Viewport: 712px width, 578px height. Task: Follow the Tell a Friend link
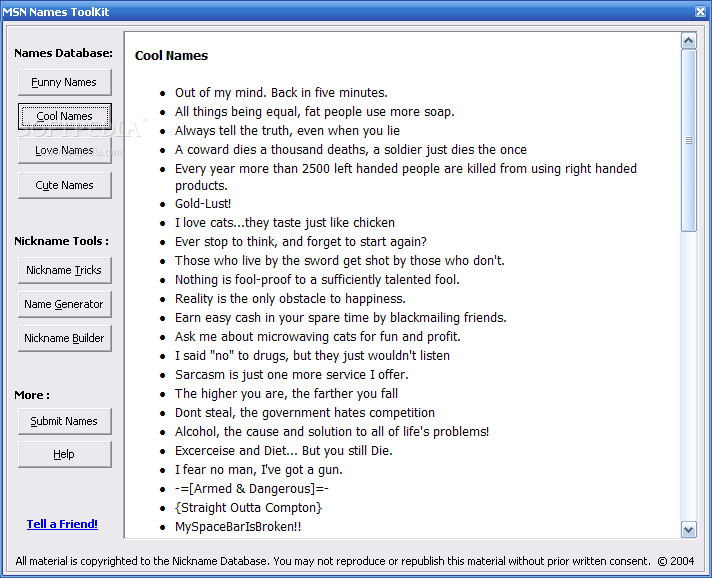click(62, 524)
